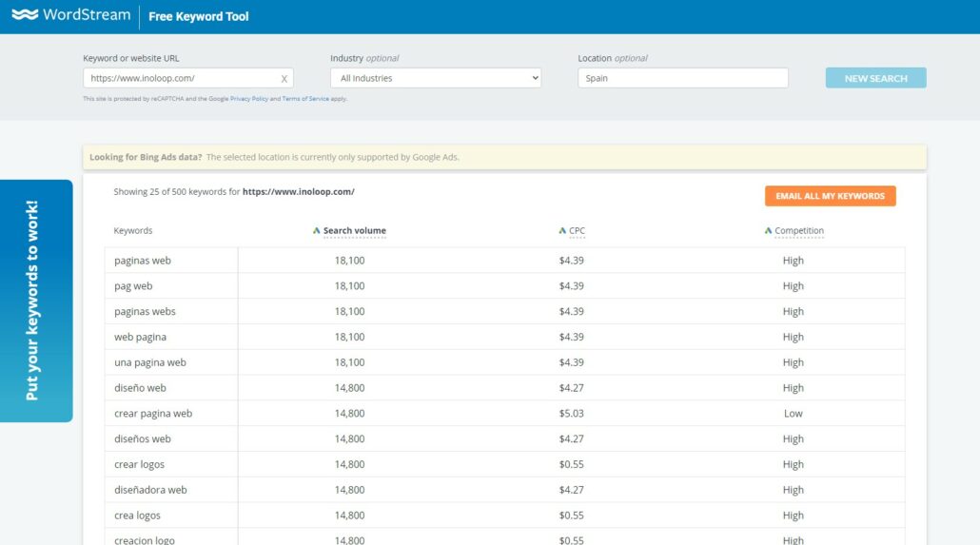Sort by Search volume column header
The height and width of the screenshot is (545, 980).
[355, 231]
